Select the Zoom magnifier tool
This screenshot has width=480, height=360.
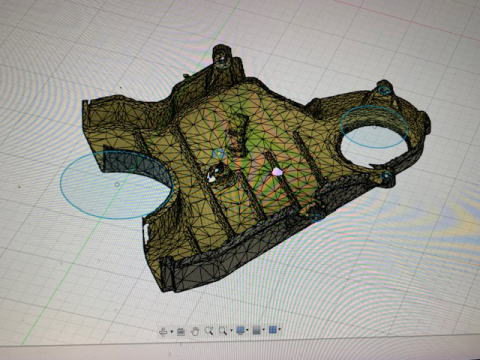tap(209, 331)
